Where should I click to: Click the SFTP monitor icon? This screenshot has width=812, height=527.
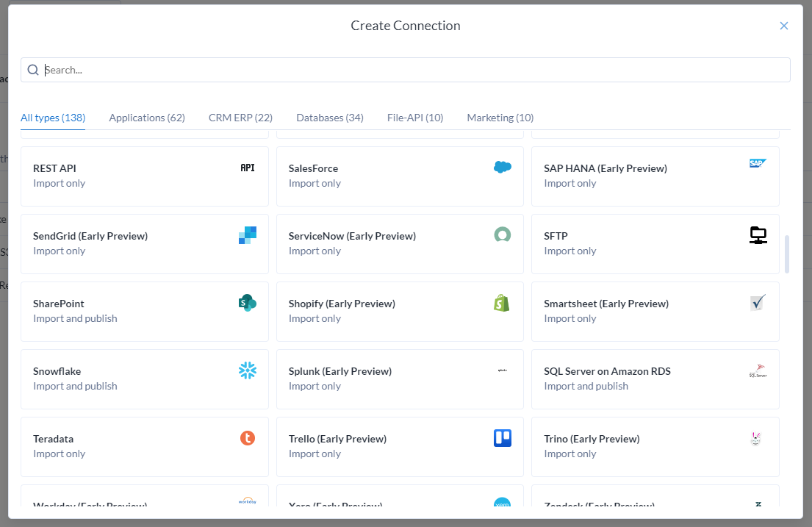[758, 234]
